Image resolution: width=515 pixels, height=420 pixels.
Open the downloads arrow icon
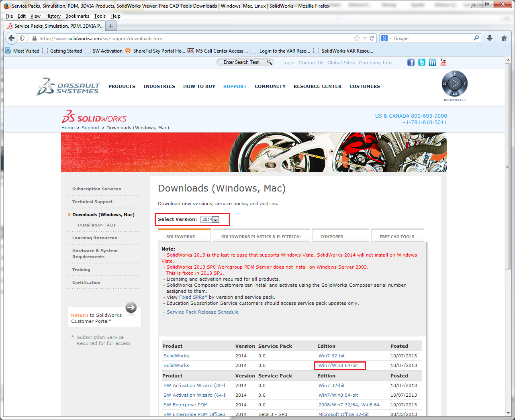click(490, 38)
